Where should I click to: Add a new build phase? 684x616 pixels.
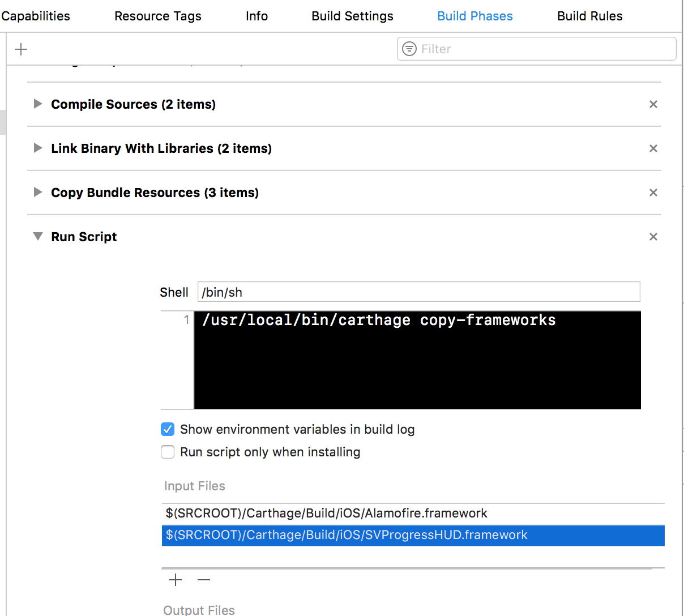point(20,49)
